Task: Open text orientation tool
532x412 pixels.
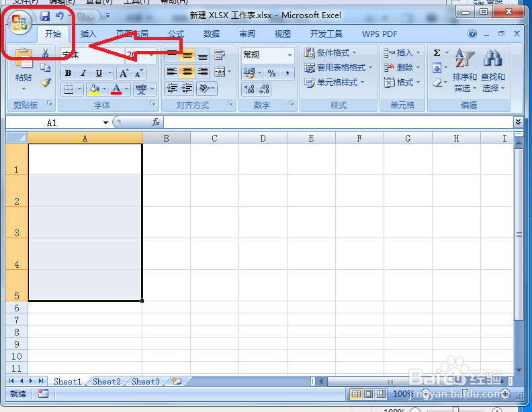Action: 204,89
